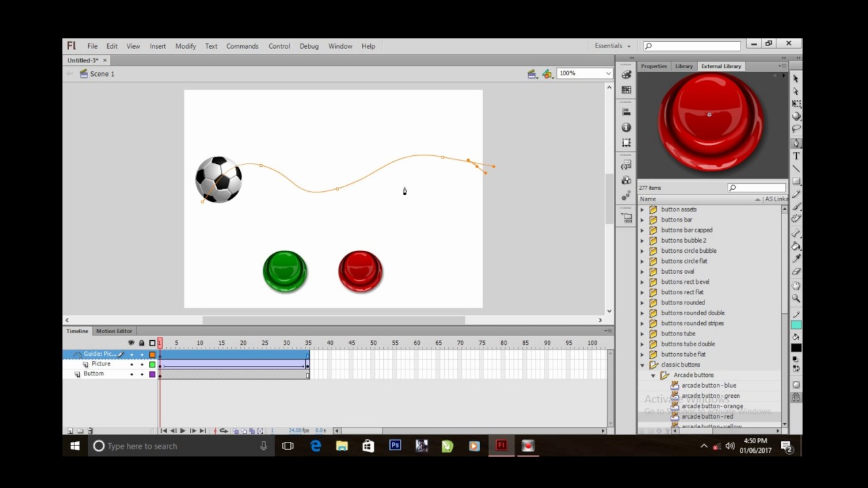Select the Lasso tool

796,129
